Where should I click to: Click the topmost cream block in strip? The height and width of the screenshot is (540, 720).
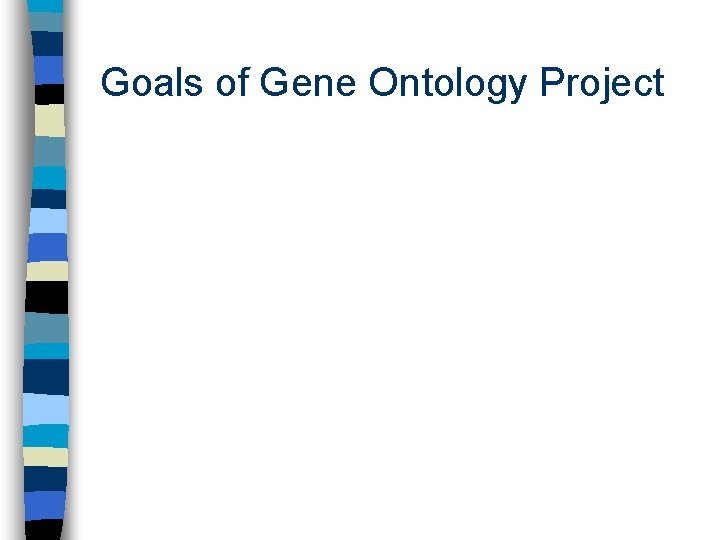click(48, 120)
